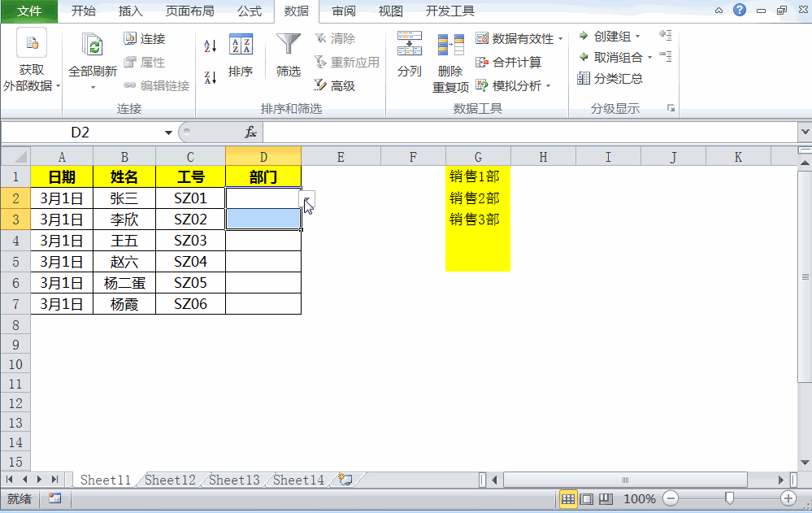Screen dimensions: 812x513
Task: Select cell B4 containing 王五
Action: 124,241
